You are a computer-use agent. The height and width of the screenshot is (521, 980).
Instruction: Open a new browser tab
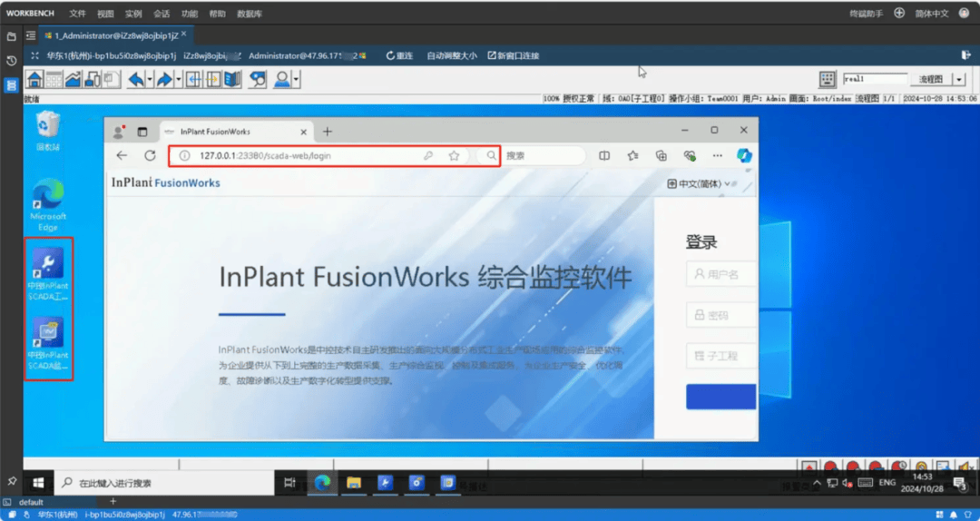(x=328, y=132)
